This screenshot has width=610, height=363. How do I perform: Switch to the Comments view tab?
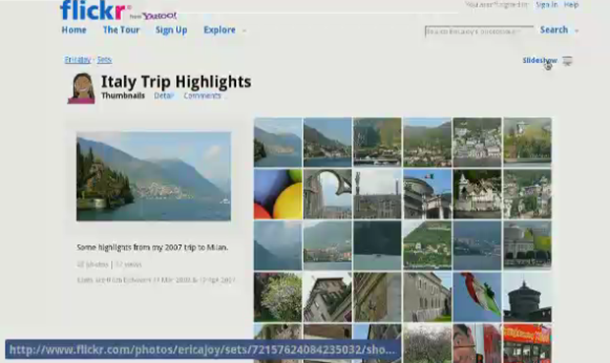click(x=202, y=96)
